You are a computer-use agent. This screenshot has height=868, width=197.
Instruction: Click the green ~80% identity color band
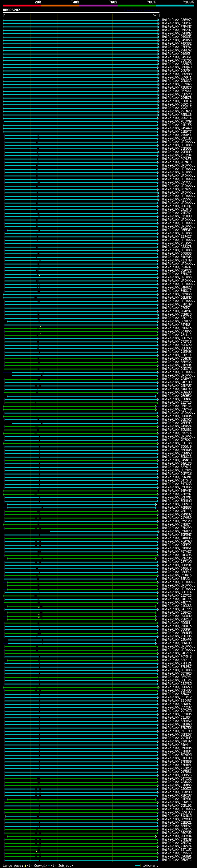(x=137, y=6)
